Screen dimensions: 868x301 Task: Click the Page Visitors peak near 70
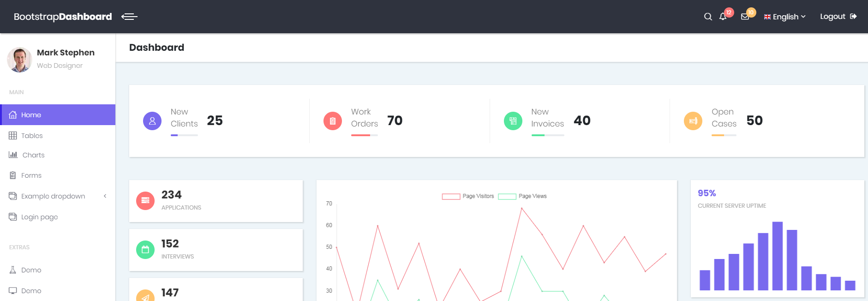[522, 208]
